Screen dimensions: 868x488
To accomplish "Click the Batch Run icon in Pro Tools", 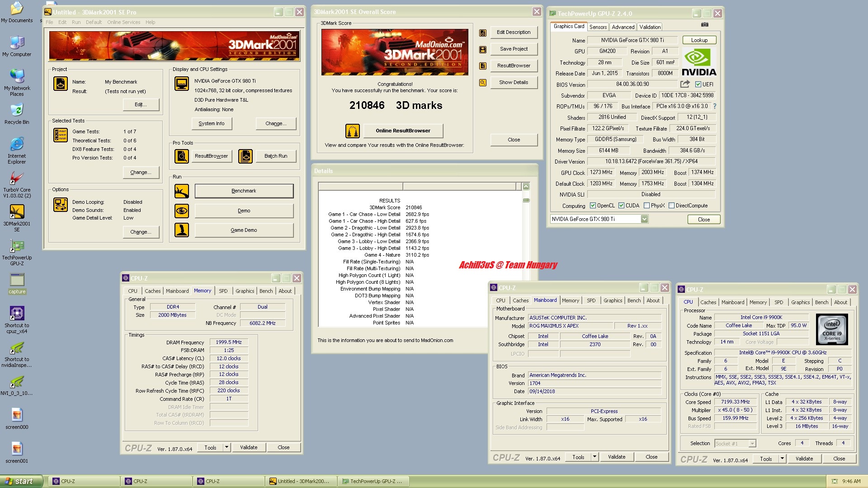I will pos(245,156).
